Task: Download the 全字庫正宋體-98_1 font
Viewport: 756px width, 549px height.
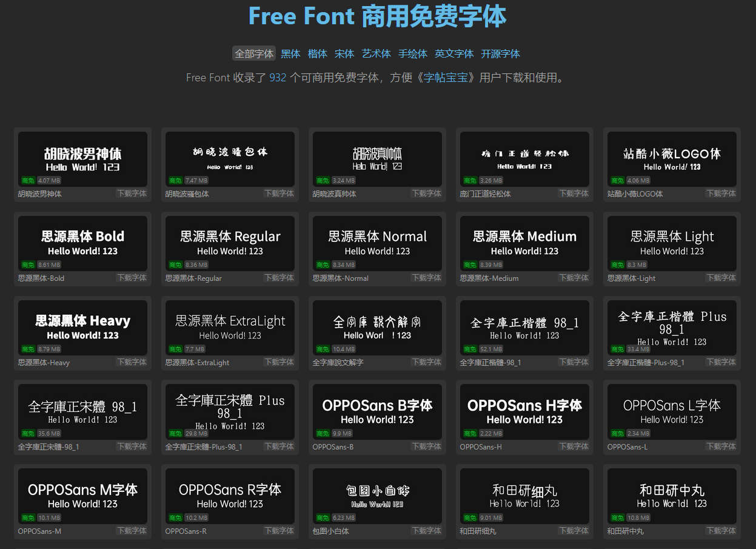Action: click(132, 446)
